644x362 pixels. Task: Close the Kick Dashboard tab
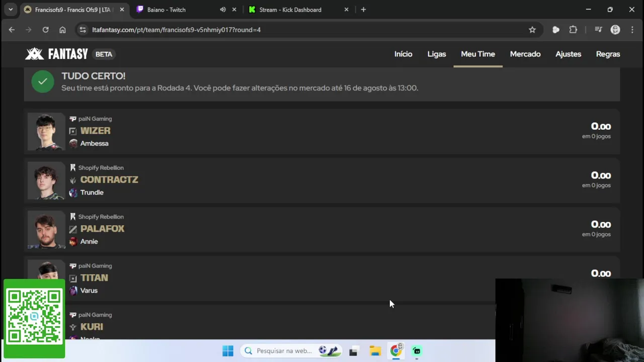[346, 10]
